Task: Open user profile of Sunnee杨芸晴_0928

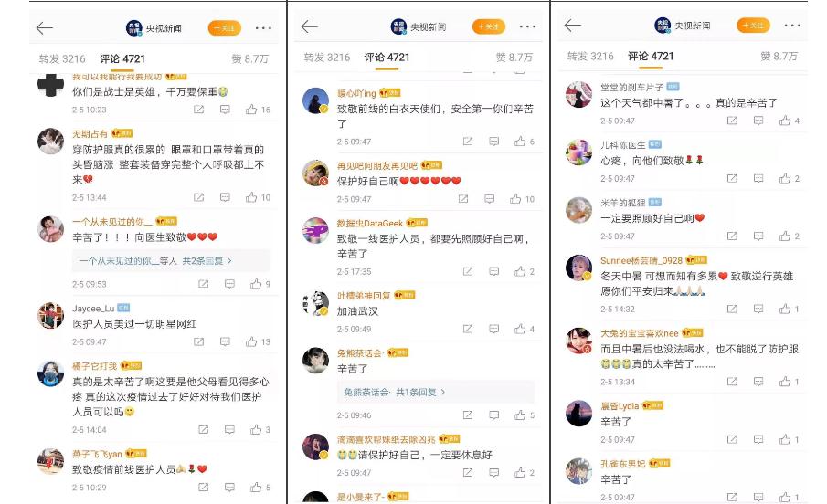Action: tap(641, 260)
